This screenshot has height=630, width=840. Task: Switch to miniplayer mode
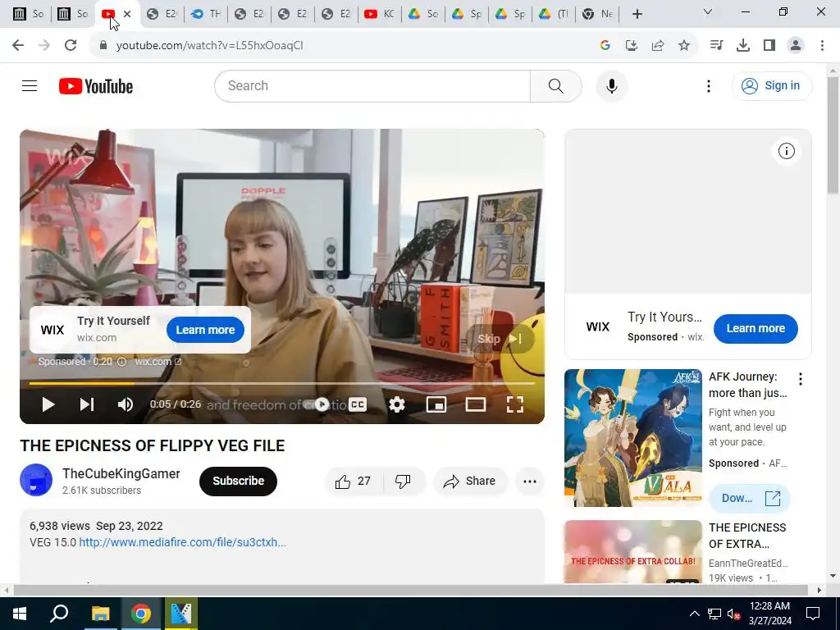(436, 404)
